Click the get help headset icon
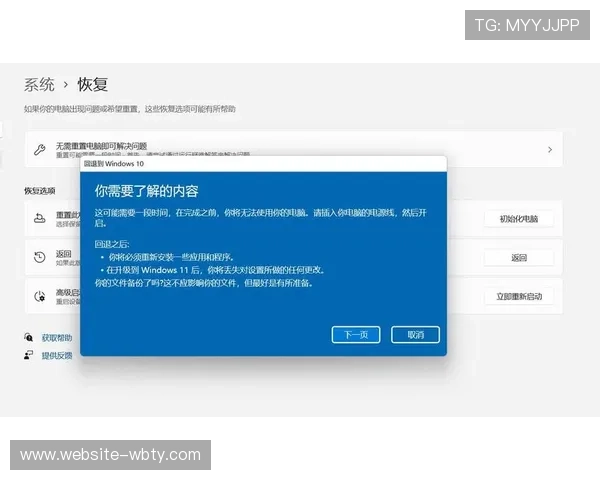 [28, 337]
